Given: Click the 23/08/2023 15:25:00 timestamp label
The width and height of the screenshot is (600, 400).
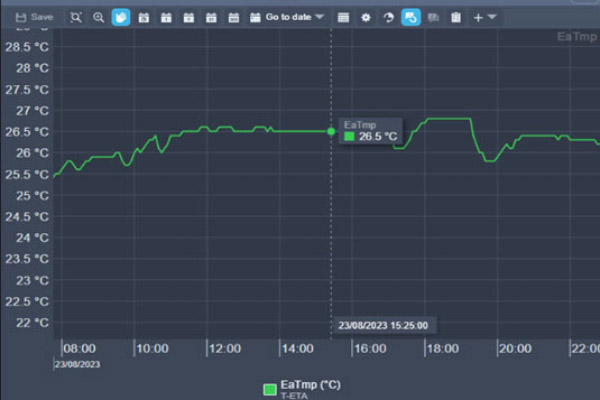Looking at the screenshot, I should click(x=383, y=325).
